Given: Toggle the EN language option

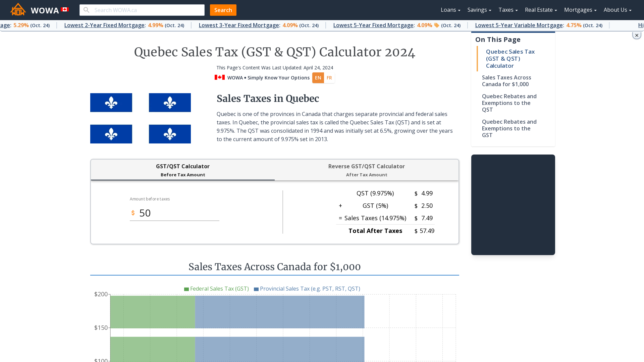Looking at the screenshot, I should coord(318,77).
